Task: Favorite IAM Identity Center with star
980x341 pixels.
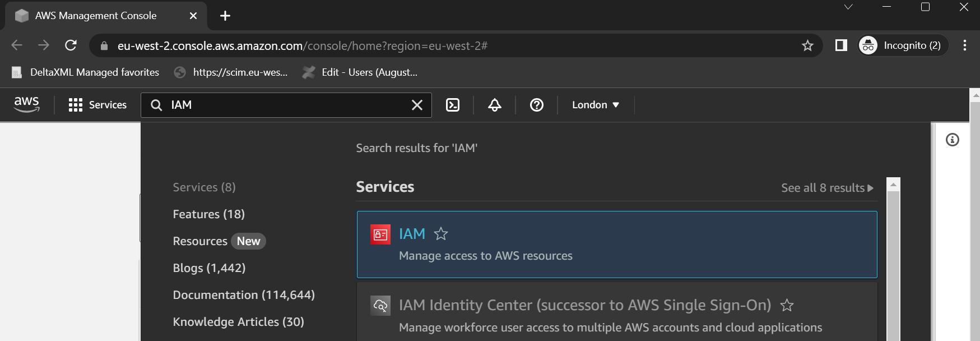Action: coord(787,305)
